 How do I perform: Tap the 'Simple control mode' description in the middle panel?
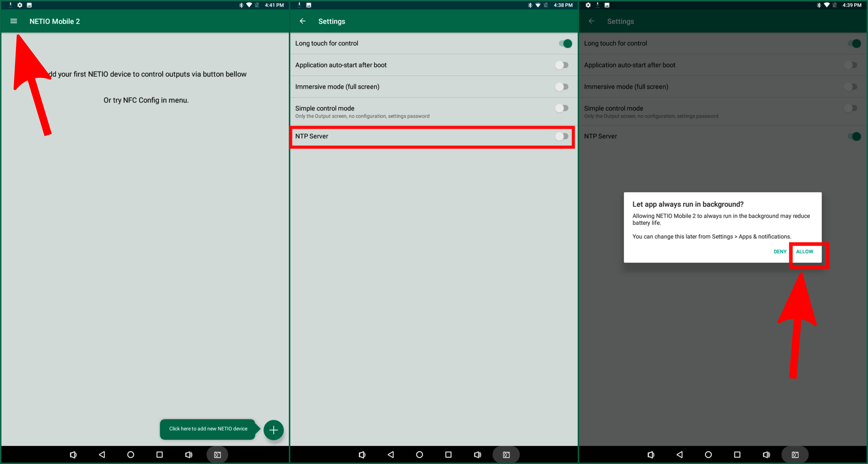pos(362,116)
